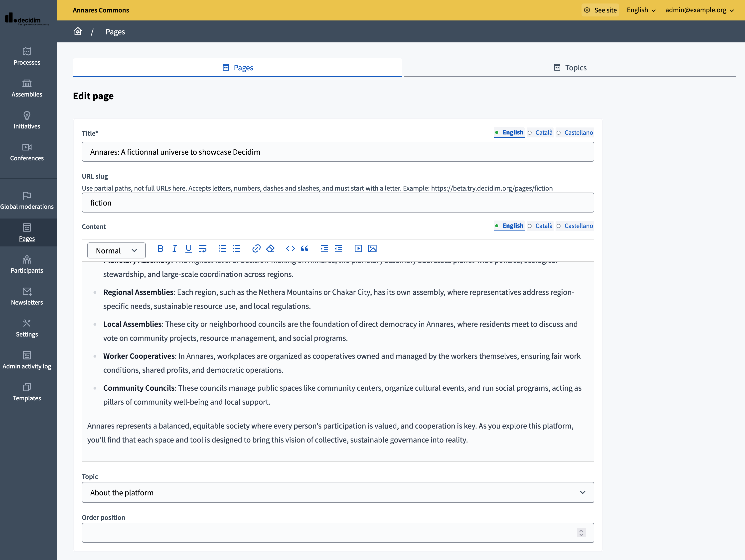Insert a video with the video icon
Viewport: 745px width, 560px height.
(x=358, y=248)
